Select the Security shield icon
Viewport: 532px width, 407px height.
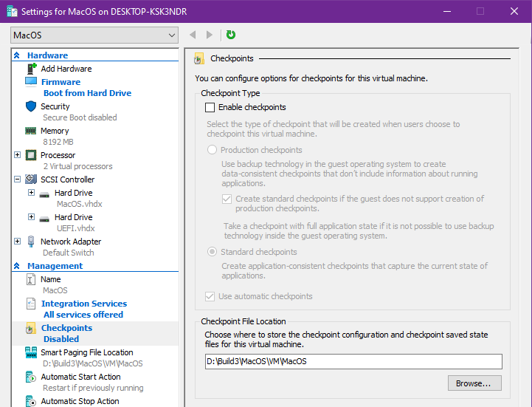[x=31, y=106]
